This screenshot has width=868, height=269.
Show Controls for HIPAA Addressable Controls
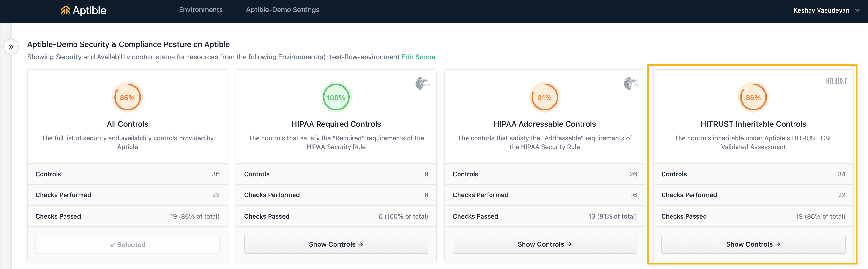pos(545,244)
